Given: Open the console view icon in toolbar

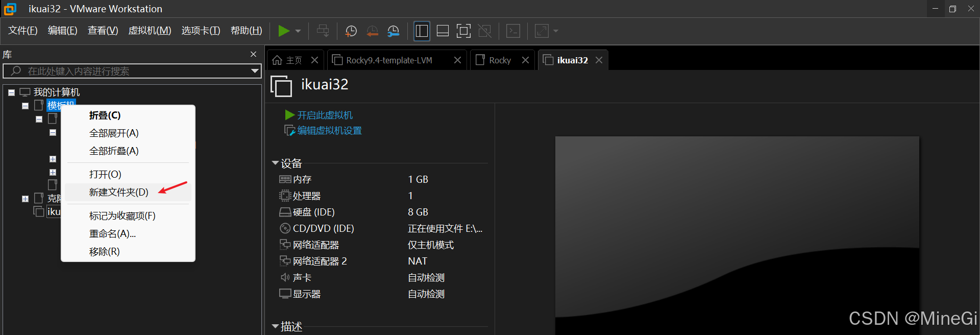Looking at the screenshot, I should pyautogui.click(x=513, y=31).
